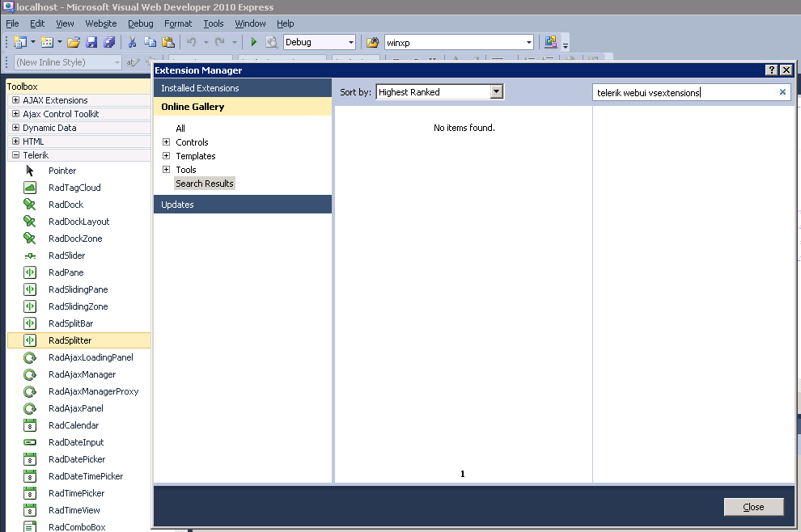Select the RadDock toolbox icon
The height and width of the screenshot is (532, 801).
pyautogui.click(x=30, y=205)
